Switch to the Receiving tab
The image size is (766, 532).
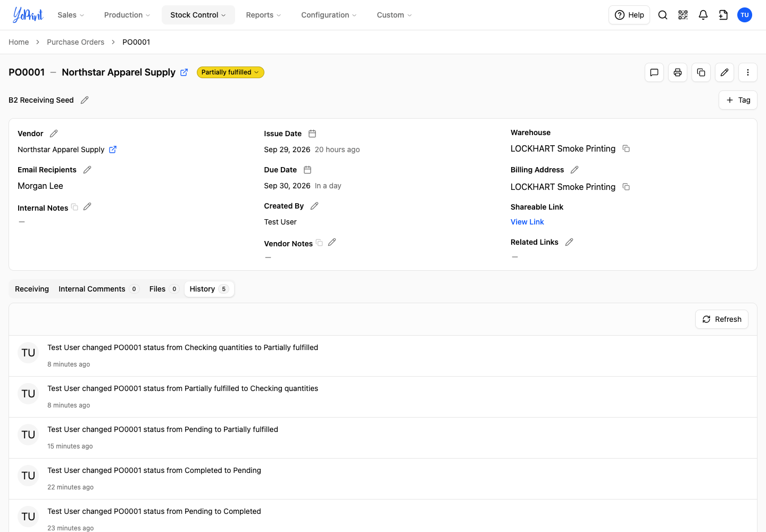click(32, 289)
